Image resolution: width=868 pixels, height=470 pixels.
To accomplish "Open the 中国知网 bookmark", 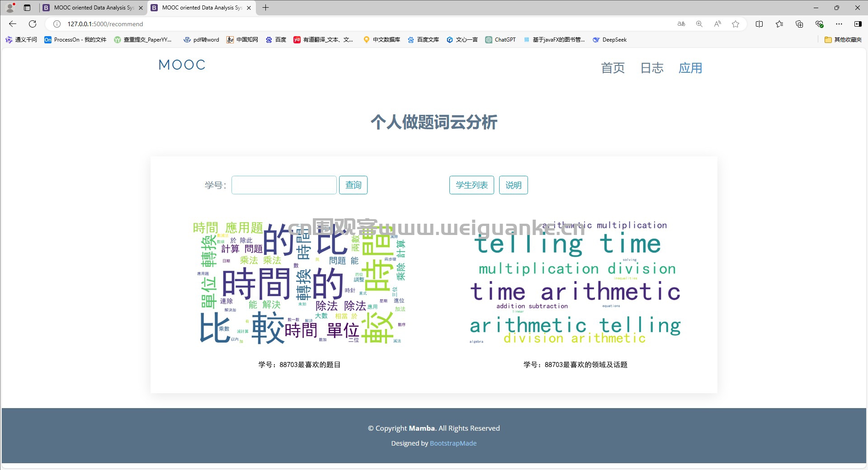I will pos(242,40).
